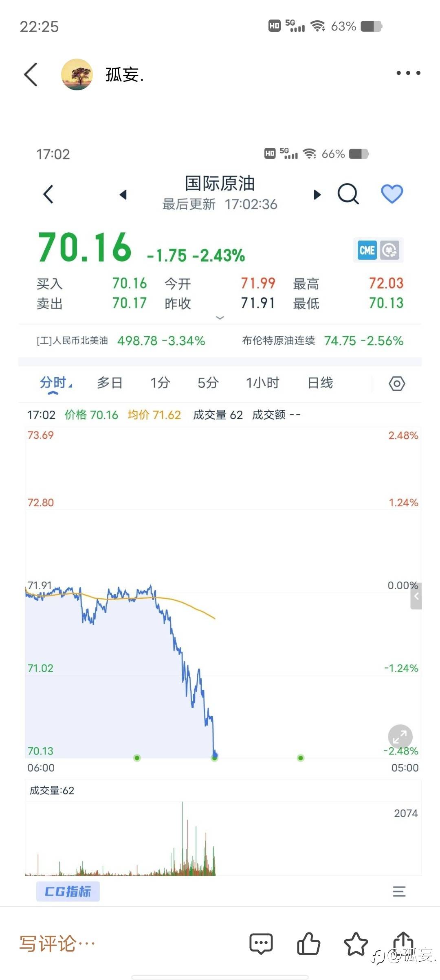This screenshot has height=980, width=440.
Task: Like the post with thumbs-up icon
Action: coord(308,943)
